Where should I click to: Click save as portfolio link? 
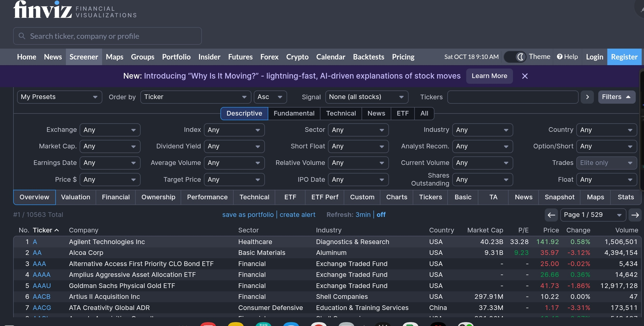248,215
